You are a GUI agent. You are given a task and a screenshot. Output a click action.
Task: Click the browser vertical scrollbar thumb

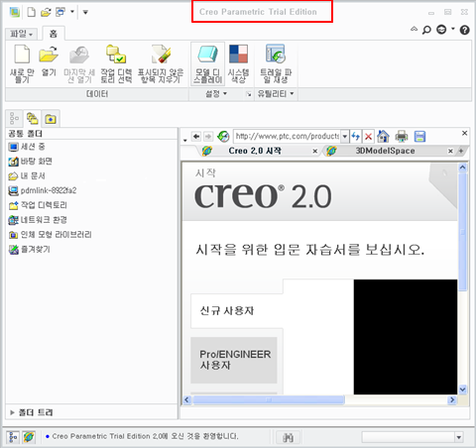pos(463,231)
